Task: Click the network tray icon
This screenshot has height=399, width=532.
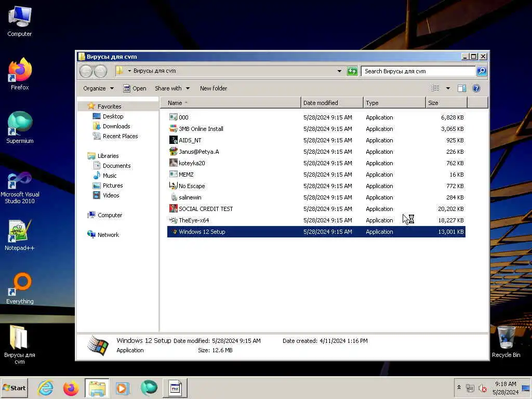Action: point(470,388)
